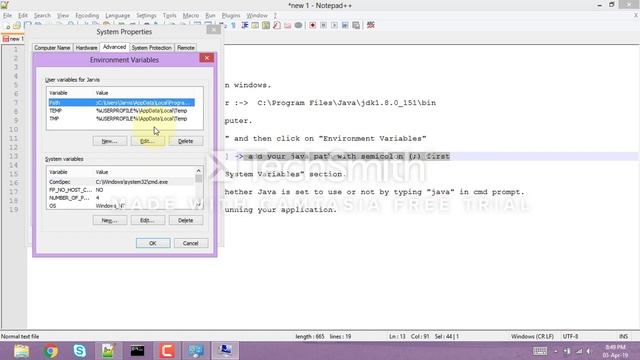640x360 pixels.
Task: Select the OS system variable row
Action: click(121, 206)
